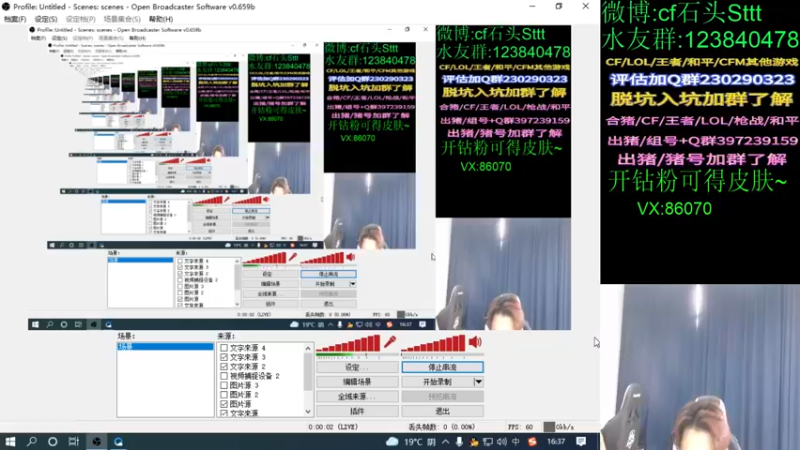Click the OBS logo in the title bar
The height and width of the screenshot is (450, 800).
click(x=6, y=7)
